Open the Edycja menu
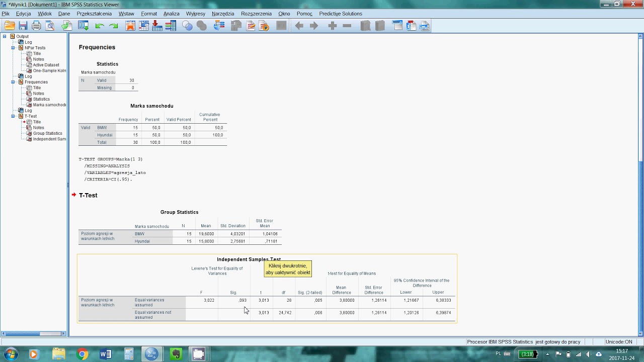Image resolution: width=644 pixels, height=362 pixels. point(23,14)
